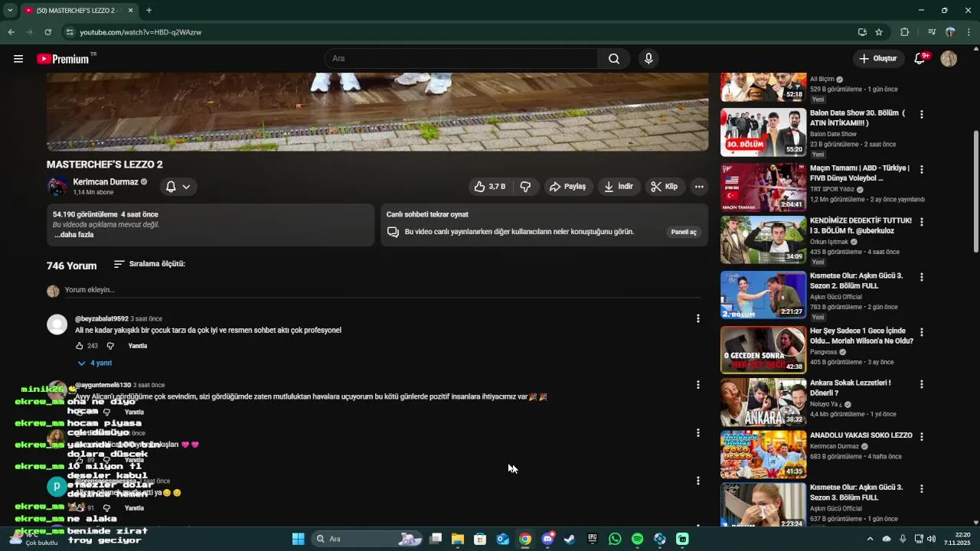Open menu for Maçın Tamamı video

(x=922, y=169)
